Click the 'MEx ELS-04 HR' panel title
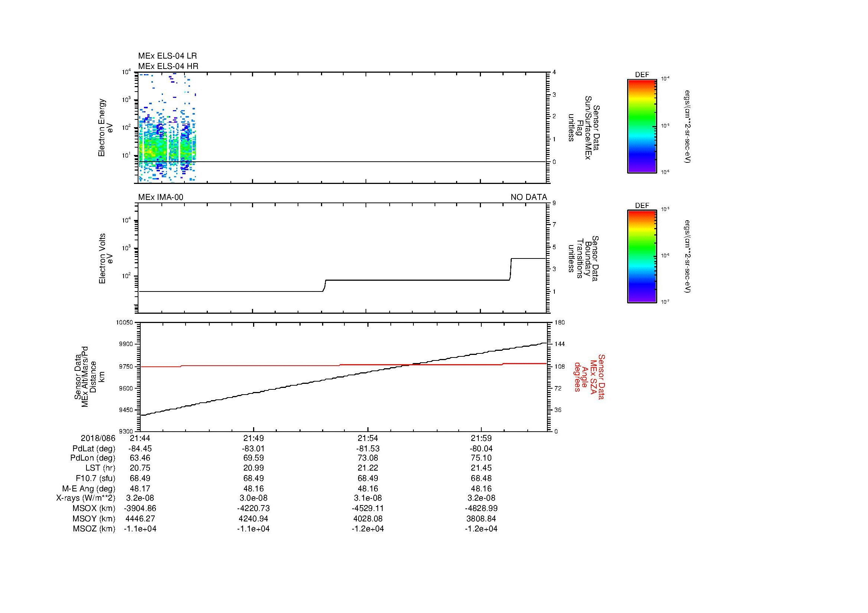Screen dimensions: 868x613 point(168,66)
